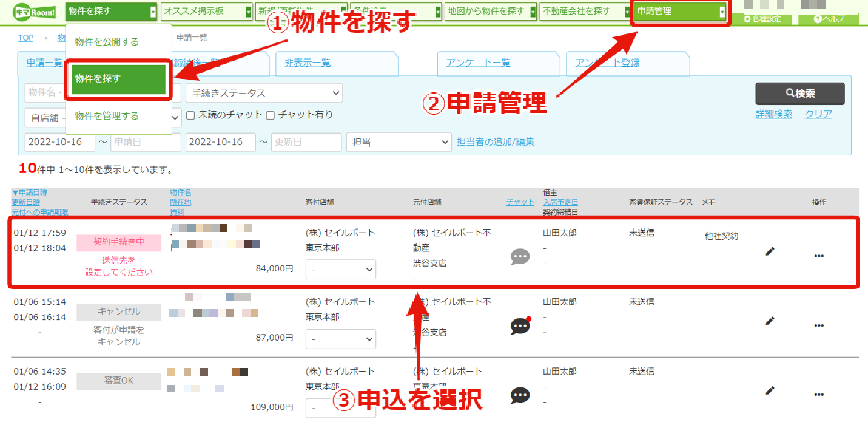Open 申請管理 menu in top bar
The width and height of the screenshot is (868, 425).
pyautogui.click(x=680, y=12)
